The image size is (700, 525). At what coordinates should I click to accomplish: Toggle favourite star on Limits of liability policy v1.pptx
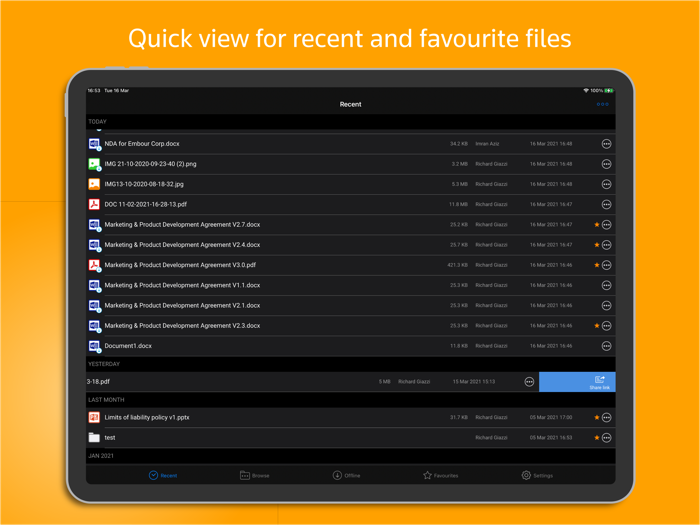596,417
